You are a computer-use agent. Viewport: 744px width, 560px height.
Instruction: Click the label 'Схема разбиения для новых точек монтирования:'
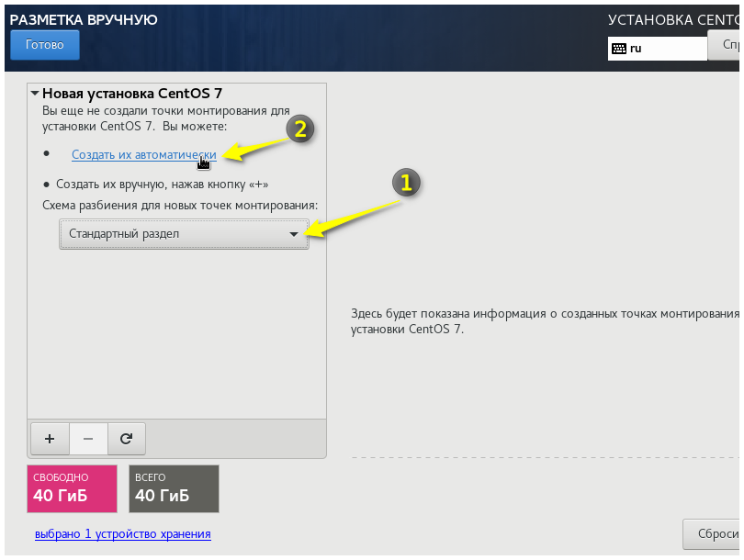(180, 206)
